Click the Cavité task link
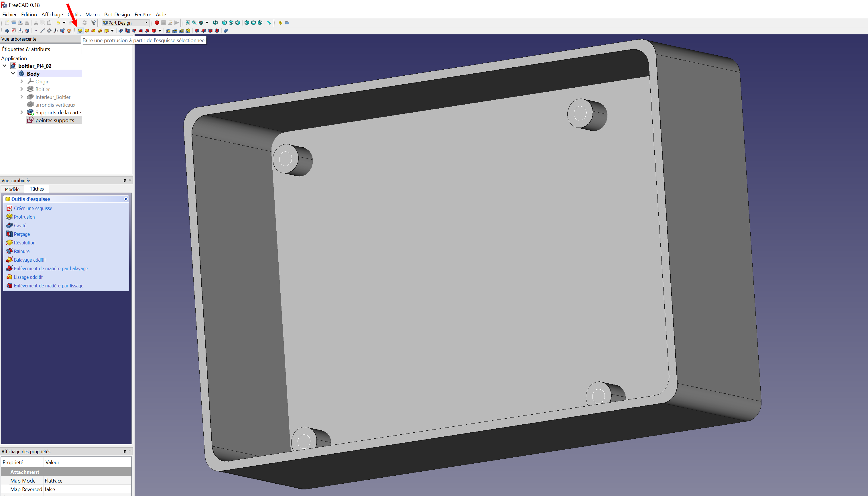Screen dimensions: 868x496 click(x=20, y=226)
